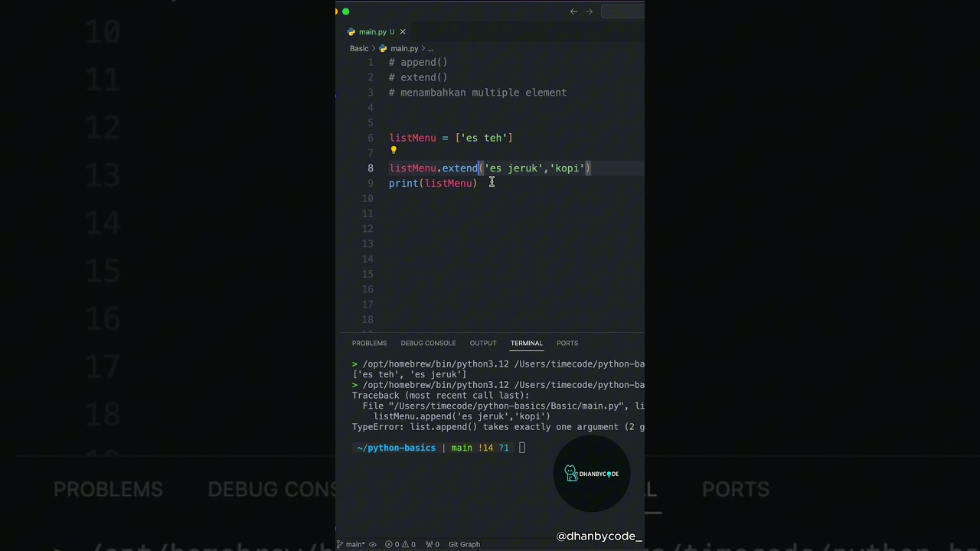Close the main.py editor tab

click(403, 32)
